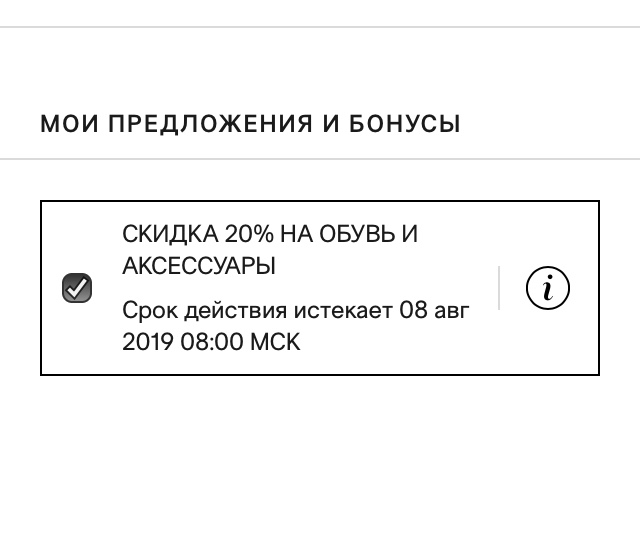Tap the word АКСЕССУАРЫ in the offer
This screenshot has width=640, height=553.
(x=199, y=266)
